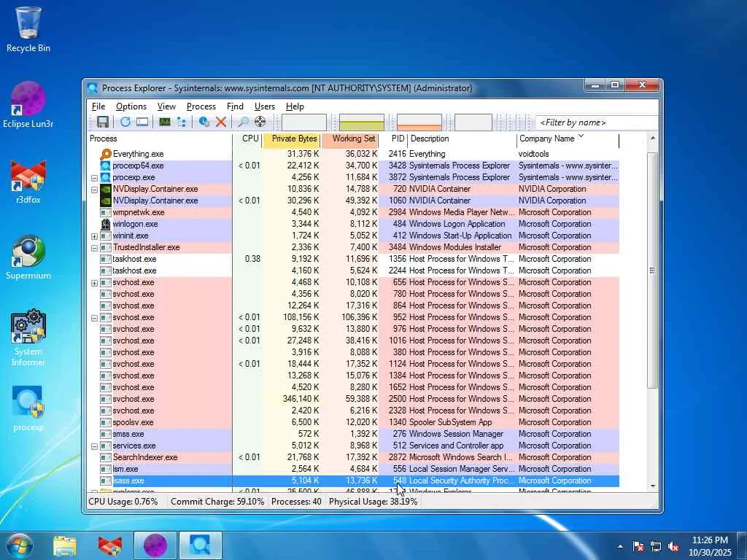This screenshot has height=560, width=747.
Task: Select the lsass.exe row
Action: pos(354,481)
